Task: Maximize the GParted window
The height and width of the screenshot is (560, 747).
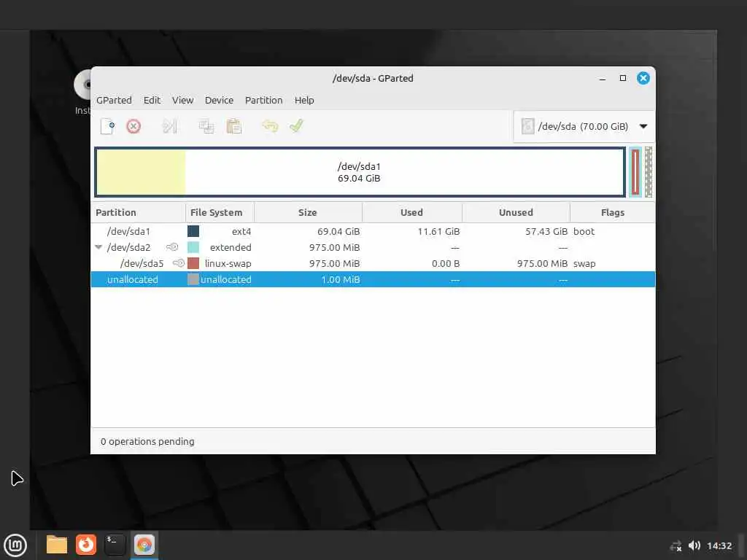Action: pyautogui.click(x=623, y=78)
